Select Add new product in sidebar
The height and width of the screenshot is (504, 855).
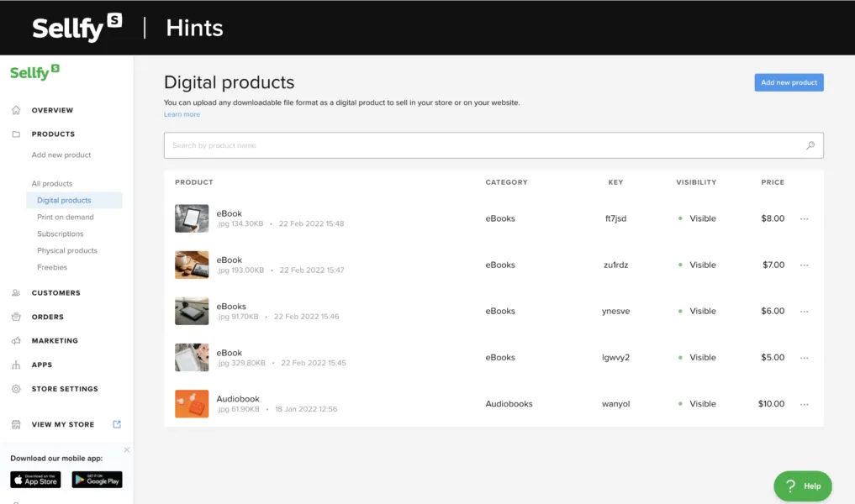point(61,155)
